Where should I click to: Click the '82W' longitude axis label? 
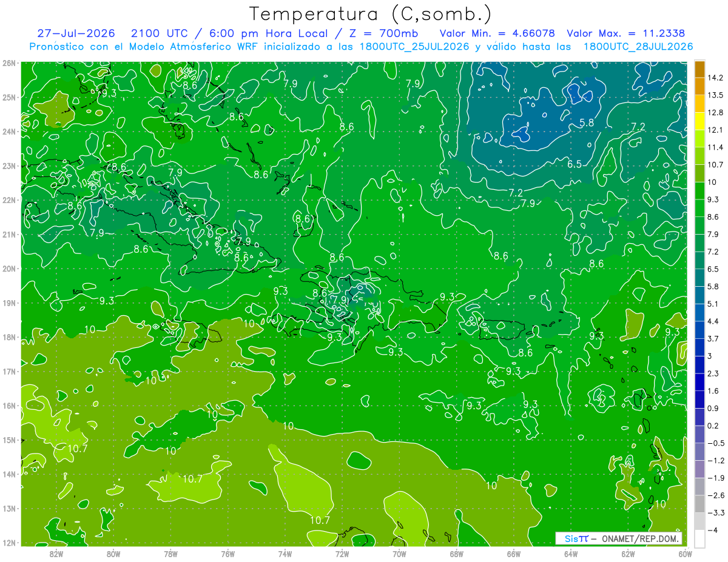(x=56, y=554)
